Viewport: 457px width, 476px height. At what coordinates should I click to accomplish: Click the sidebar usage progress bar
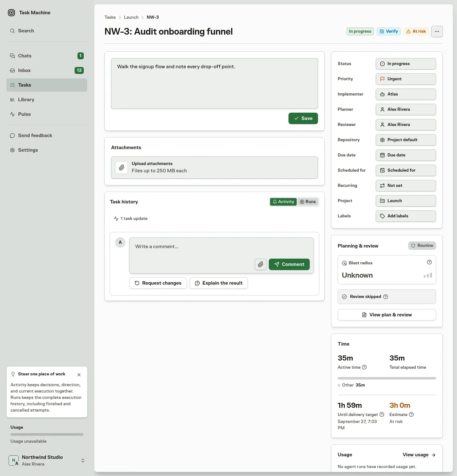point(47,434)
